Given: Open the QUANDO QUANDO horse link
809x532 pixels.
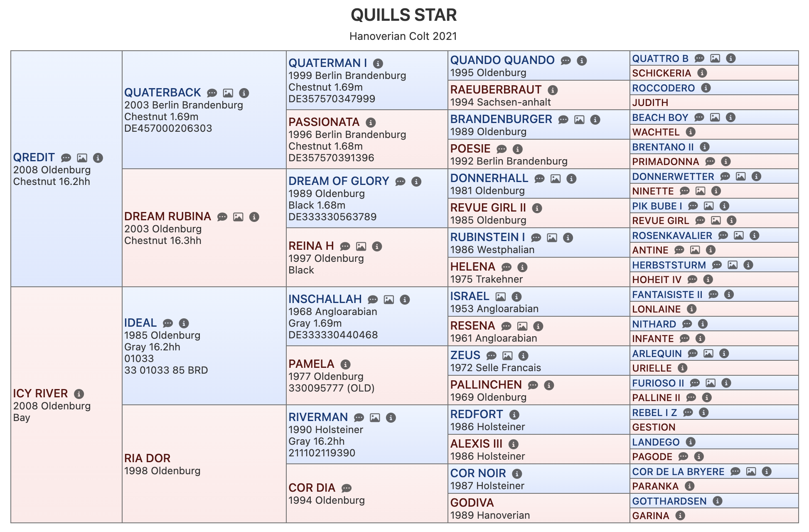Looking at the screenshot, I should click(502, 60).
